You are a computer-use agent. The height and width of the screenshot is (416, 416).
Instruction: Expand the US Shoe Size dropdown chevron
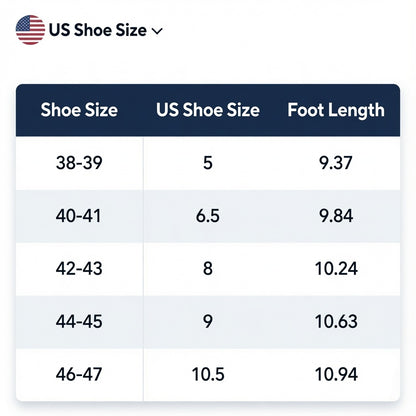click(157, 31)
